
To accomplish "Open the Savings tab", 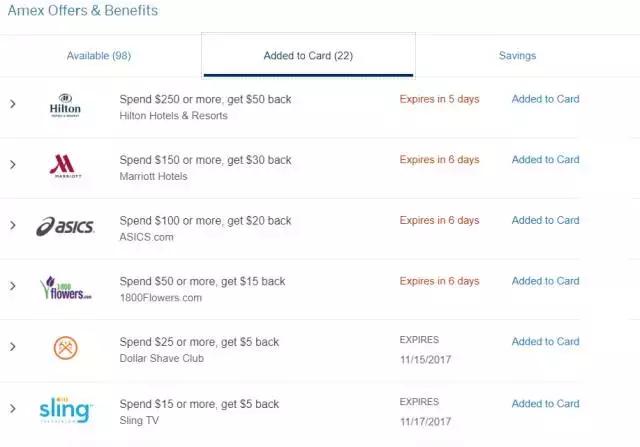I will 517,56.
